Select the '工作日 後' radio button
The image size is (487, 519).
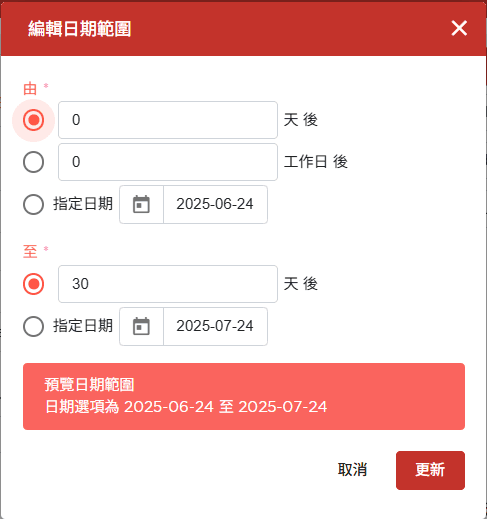point(33,162)
